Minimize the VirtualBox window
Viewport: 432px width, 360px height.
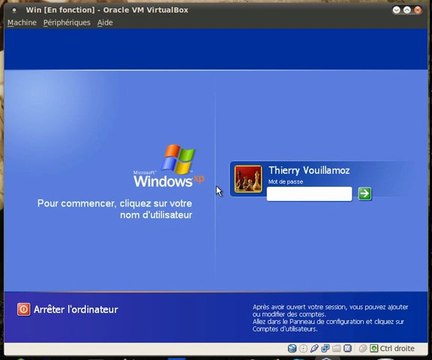[x=396, y=10]
